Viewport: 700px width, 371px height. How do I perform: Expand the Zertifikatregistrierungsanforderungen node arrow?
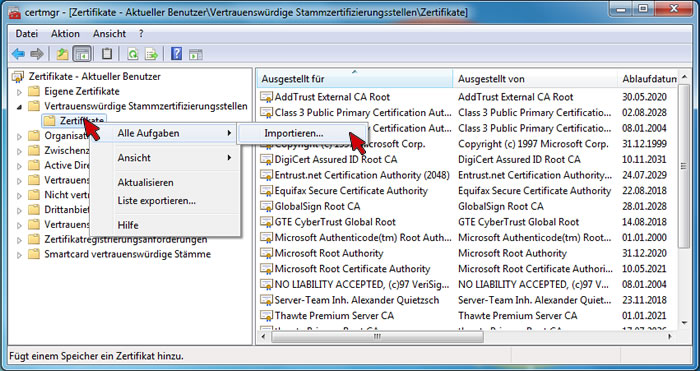pos(19,241)
